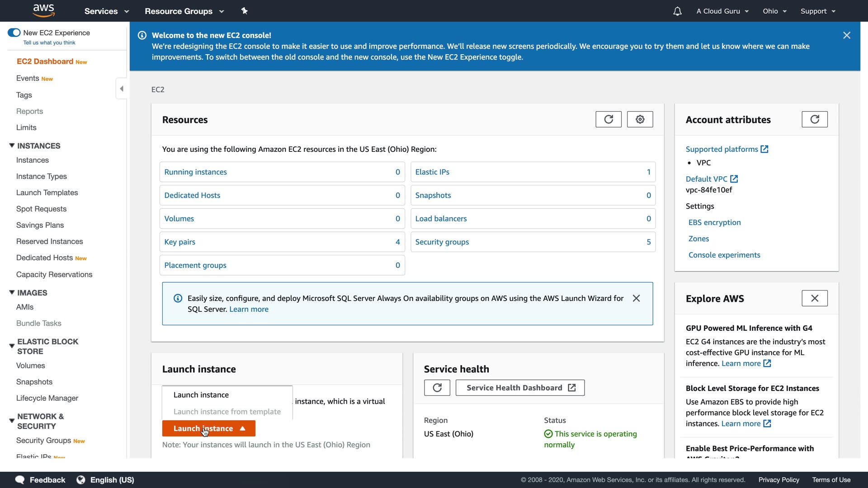Open the Ohio region dropdown
The height and width of the screenshot is (488, 868).
[774, 11]
